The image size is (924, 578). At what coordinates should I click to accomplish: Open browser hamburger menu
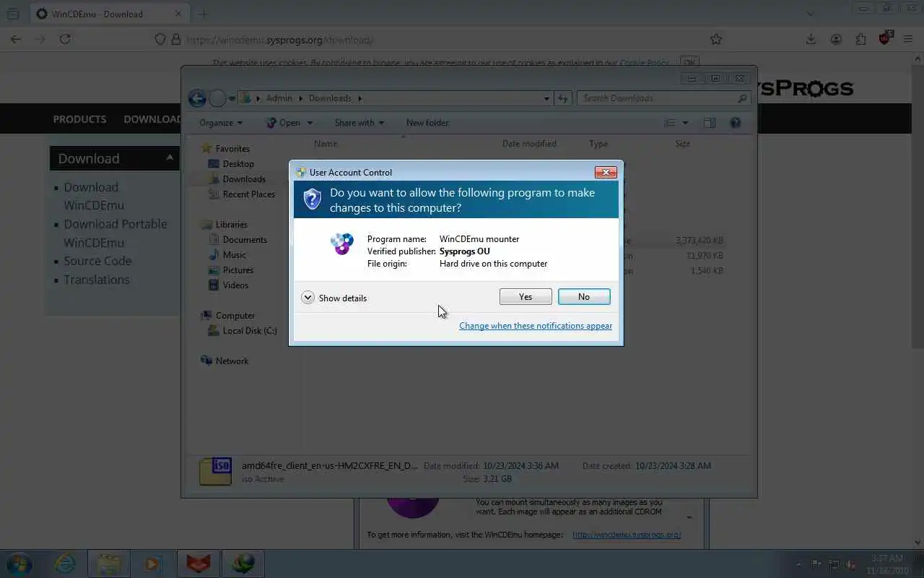(x=909, y=39)
